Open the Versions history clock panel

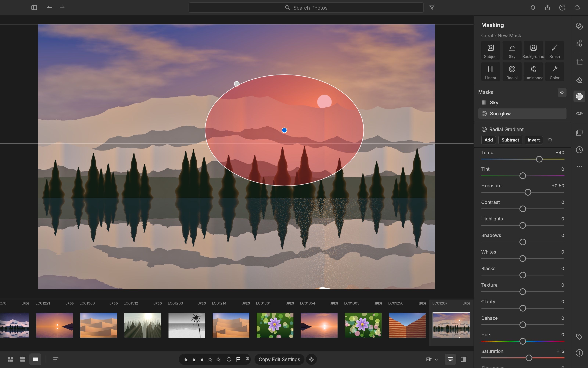coord(580,150)
